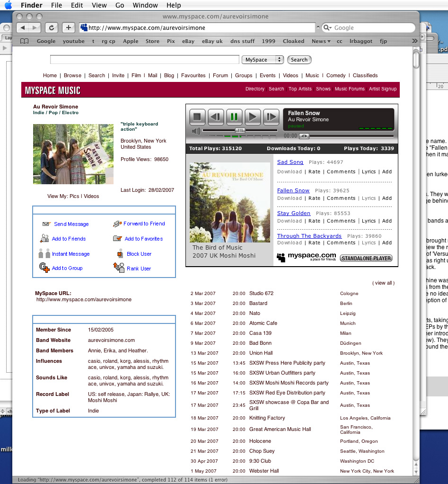Viewport: 448px width, 484px height.
Task: Open the MySpace search scope dropdown
Action: pyautogui.click(x=263, y=60)
